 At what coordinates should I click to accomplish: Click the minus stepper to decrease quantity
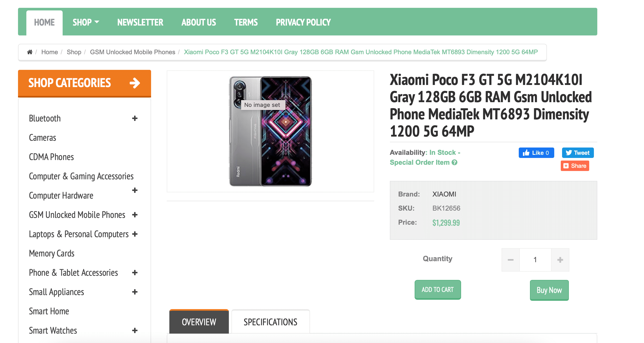point(510,260)
